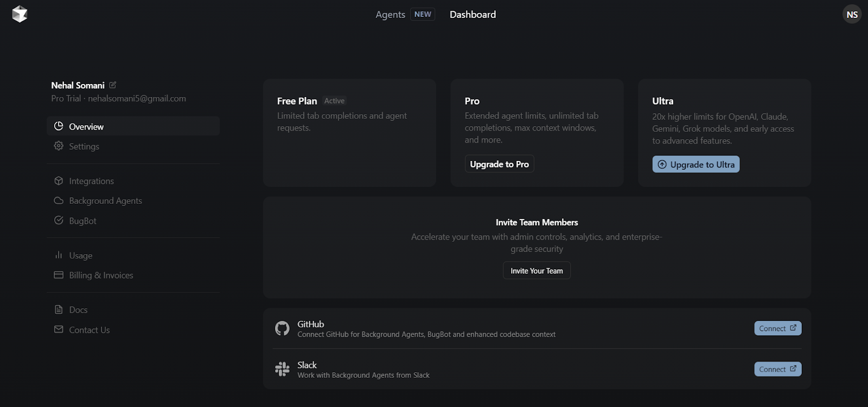Connect the GitHub integration
Screen dimensions: 868x407
click(x=777, y=328)
